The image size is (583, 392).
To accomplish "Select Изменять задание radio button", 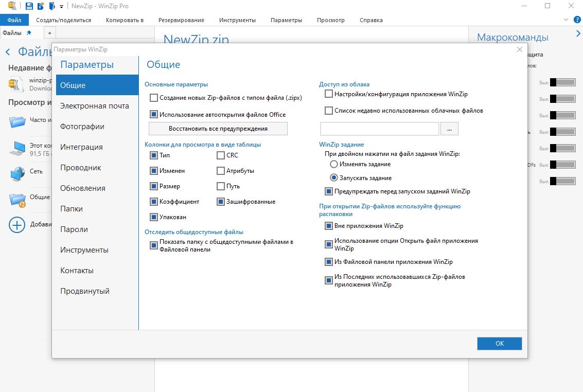I will tap(334, 164).
